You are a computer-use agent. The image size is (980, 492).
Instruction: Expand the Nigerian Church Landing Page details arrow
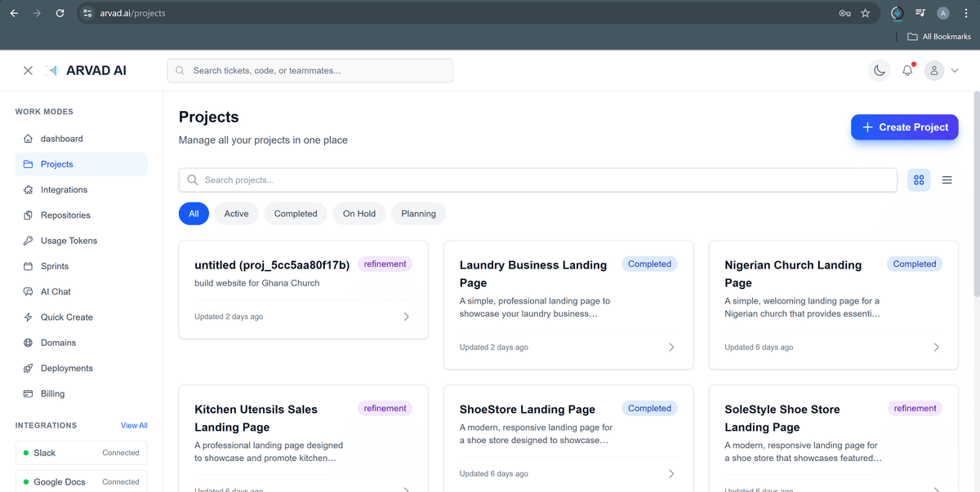click(x=936, y=347)
